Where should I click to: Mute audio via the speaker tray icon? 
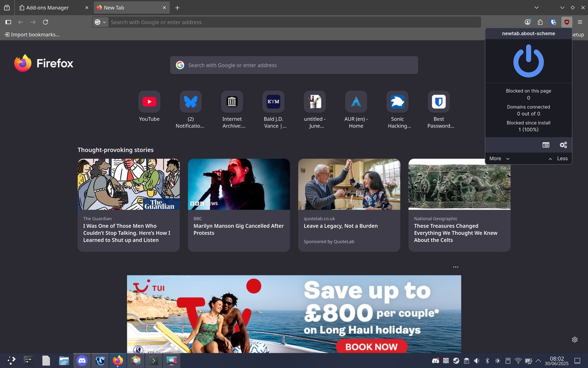pyautogui.click(x=476, y=361)
